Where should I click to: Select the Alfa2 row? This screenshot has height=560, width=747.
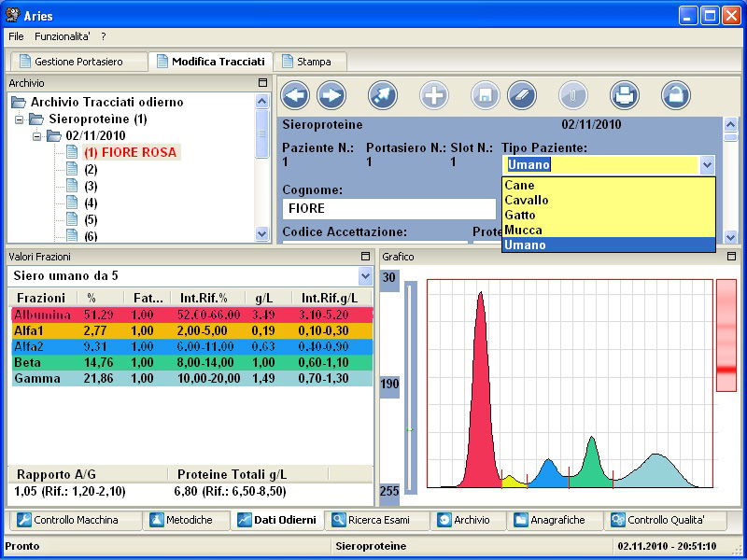[x=192, y=346]
